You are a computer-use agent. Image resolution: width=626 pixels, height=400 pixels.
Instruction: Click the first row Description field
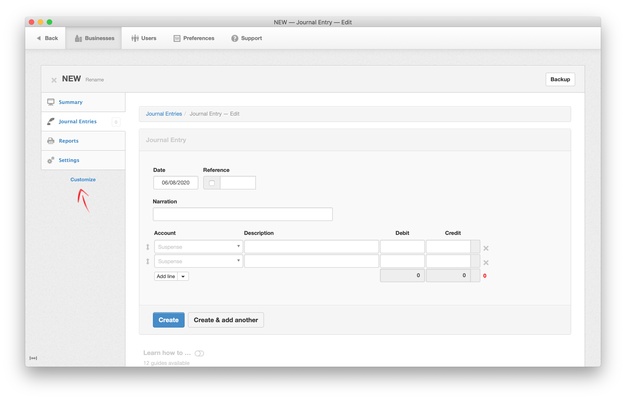(311, 247)
